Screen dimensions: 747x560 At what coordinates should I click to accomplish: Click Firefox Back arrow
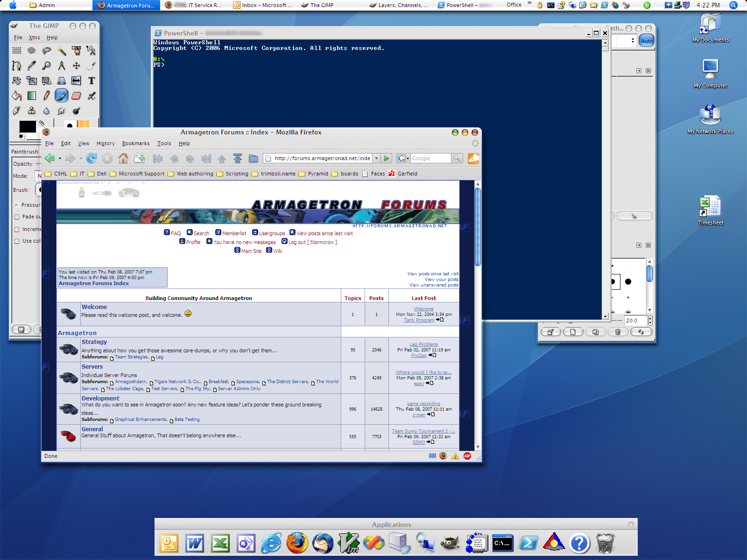pyautogui.click(x=50, y=158)
